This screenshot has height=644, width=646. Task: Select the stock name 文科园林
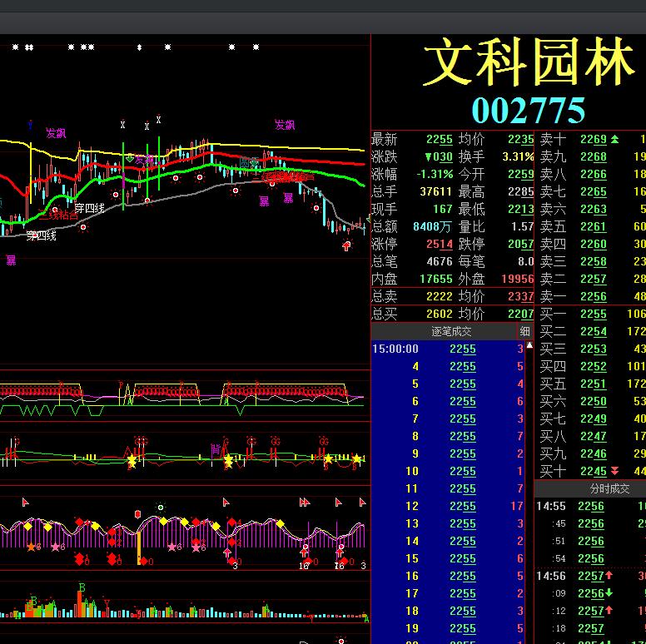[x=529, y=62]
